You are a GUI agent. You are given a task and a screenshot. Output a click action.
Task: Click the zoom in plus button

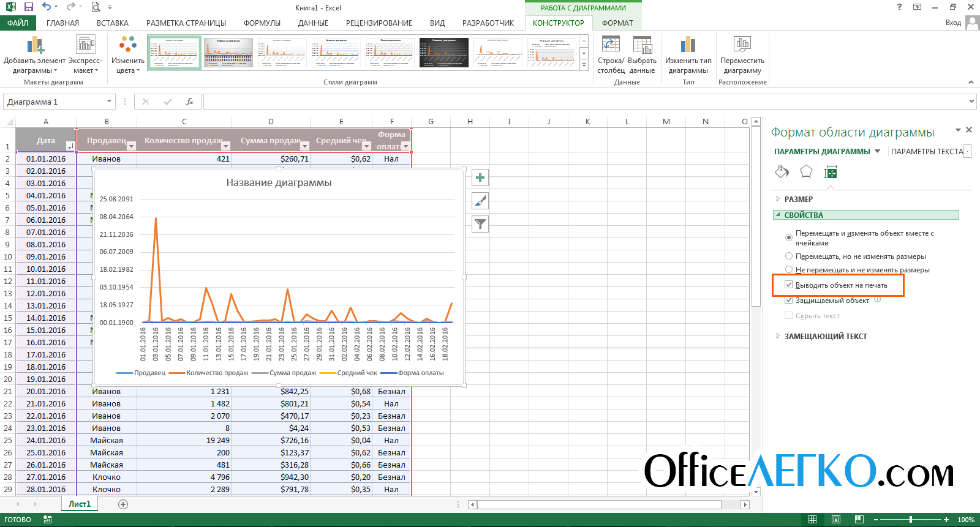(x=946, y=520)
